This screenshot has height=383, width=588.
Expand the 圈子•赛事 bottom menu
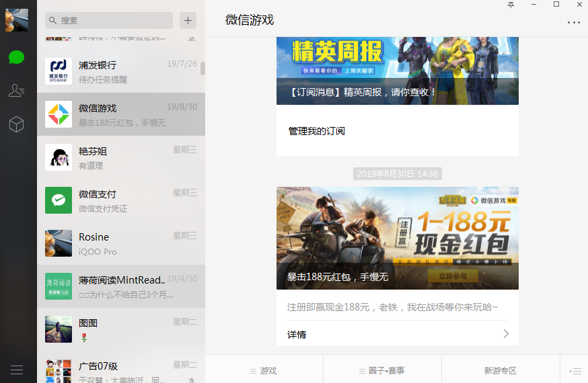point(382,370)
